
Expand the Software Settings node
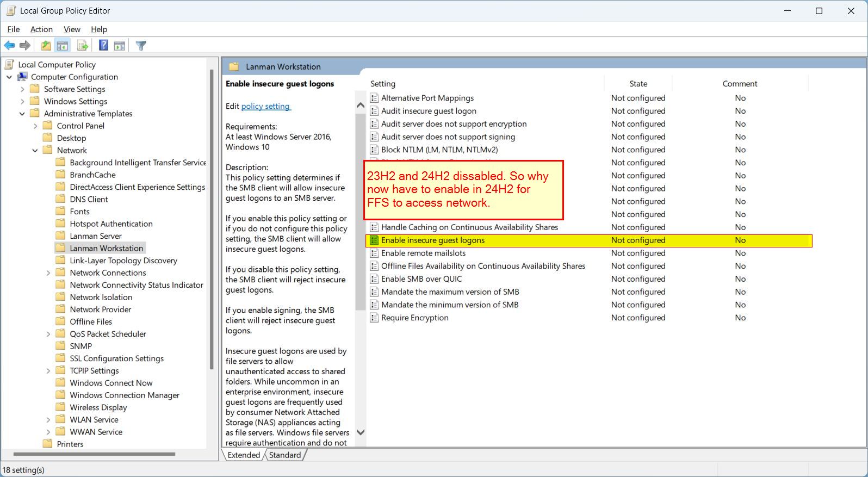click(22, 89)
